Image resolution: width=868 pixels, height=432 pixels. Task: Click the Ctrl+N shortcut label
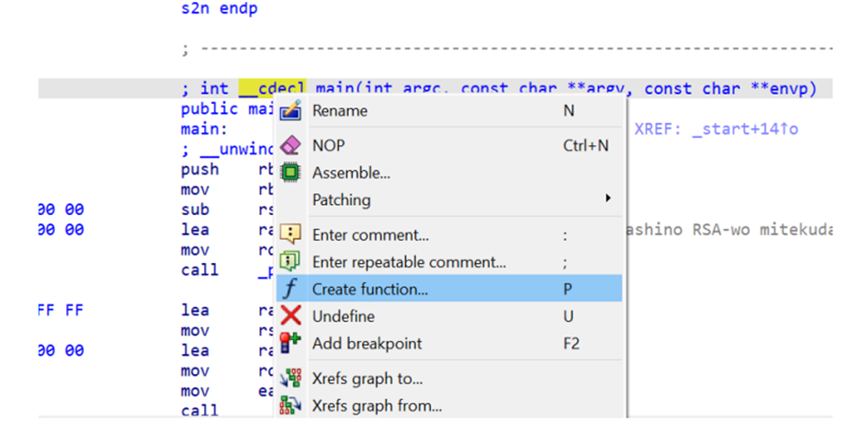(586, 145)
